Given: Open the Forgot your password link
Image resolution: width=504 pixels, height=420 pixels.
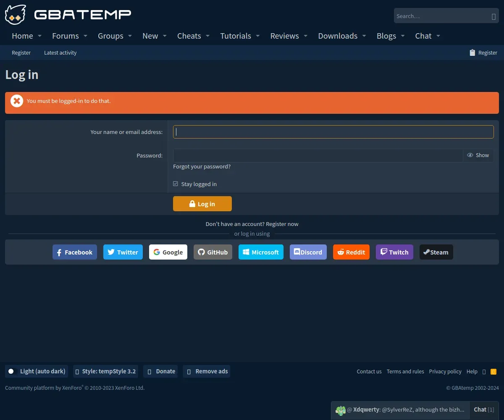Looking at the screenshot, I should 202,166.
